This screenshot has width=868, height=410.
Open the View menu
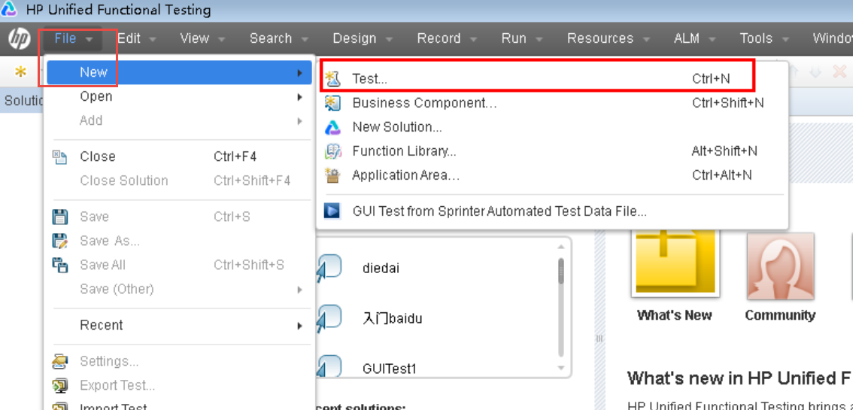coord(202,38)
